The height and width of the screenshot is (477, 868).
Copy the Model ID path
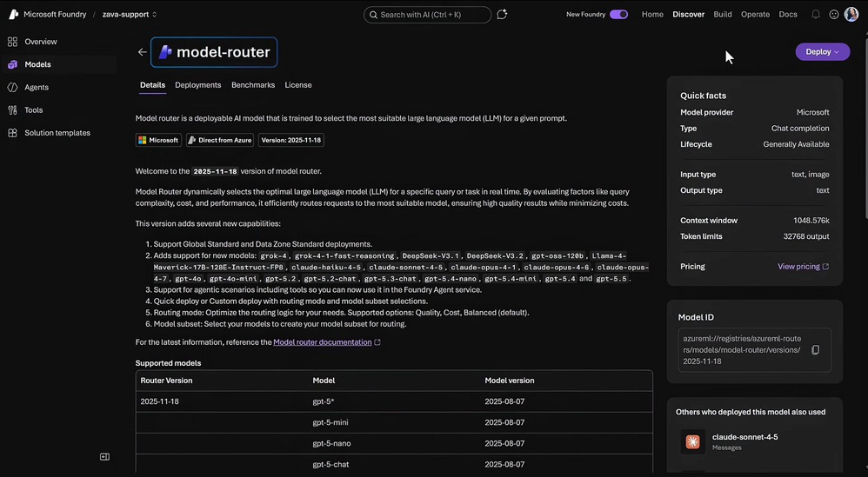[815, 350]
